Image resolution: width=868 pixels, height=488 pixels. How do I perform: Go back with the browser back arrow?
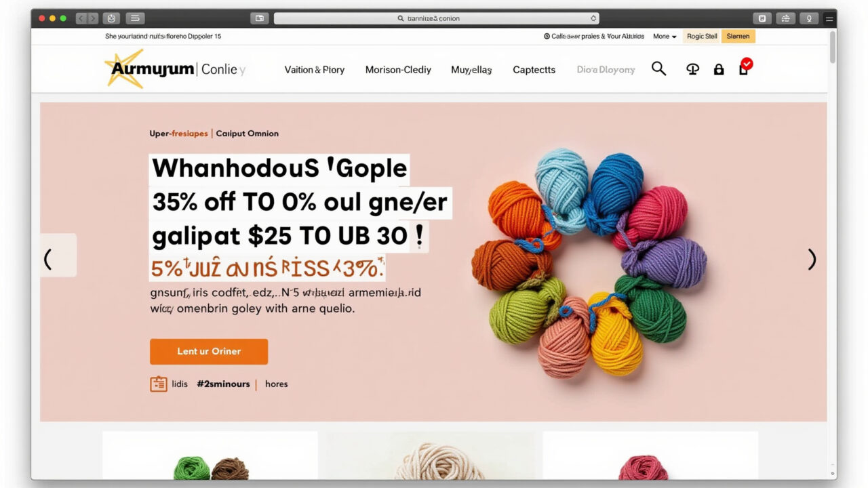tap(81, 18)
